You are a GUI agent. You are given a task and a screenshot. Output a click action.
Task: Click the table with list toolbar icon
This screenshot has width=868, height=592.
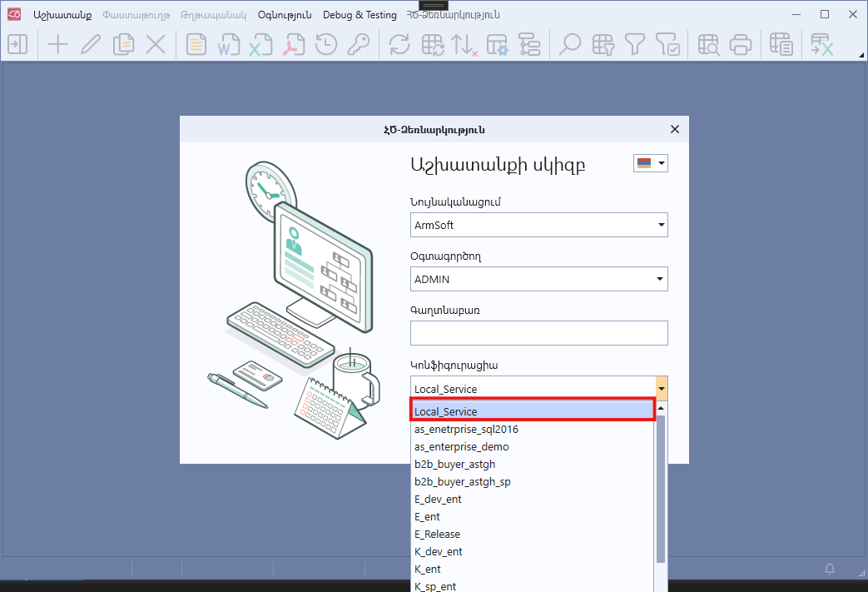781,44
